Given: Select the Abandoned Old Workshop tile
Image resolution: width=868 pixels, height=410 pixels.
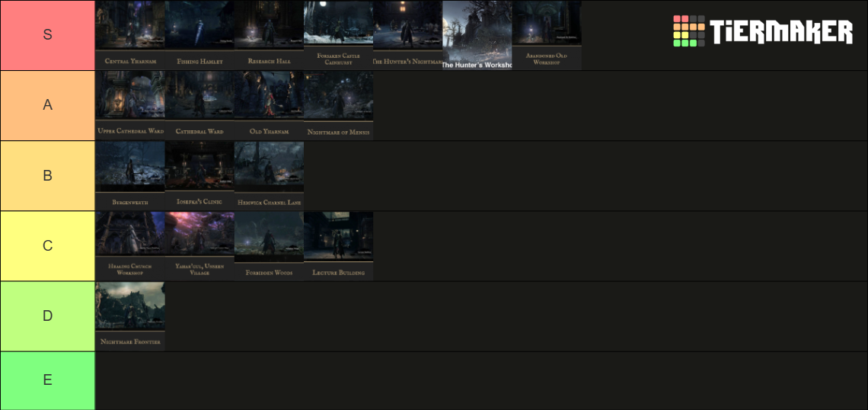Looking at the screenshot, I should (547, 35).
